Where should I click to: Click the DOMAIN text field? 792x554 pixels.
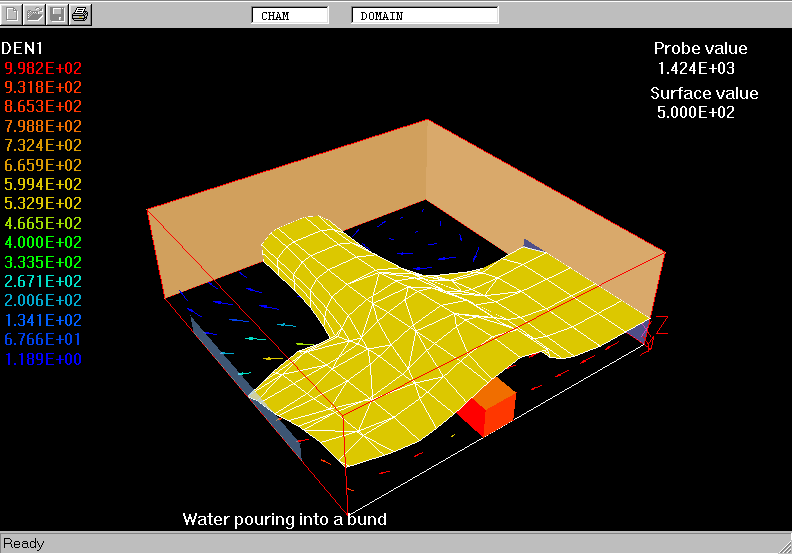[x=425, y=15]
